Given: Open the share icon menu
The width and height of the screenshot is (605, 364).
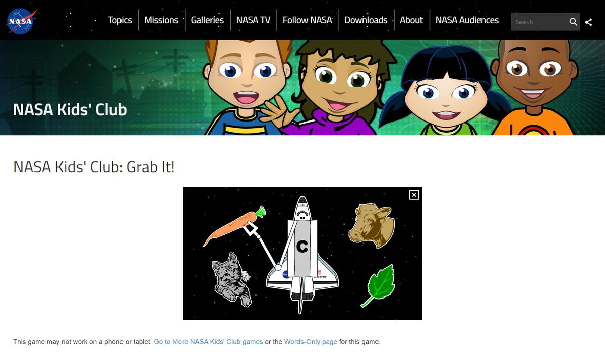Looking at the screenshot, I should [588, 22].
